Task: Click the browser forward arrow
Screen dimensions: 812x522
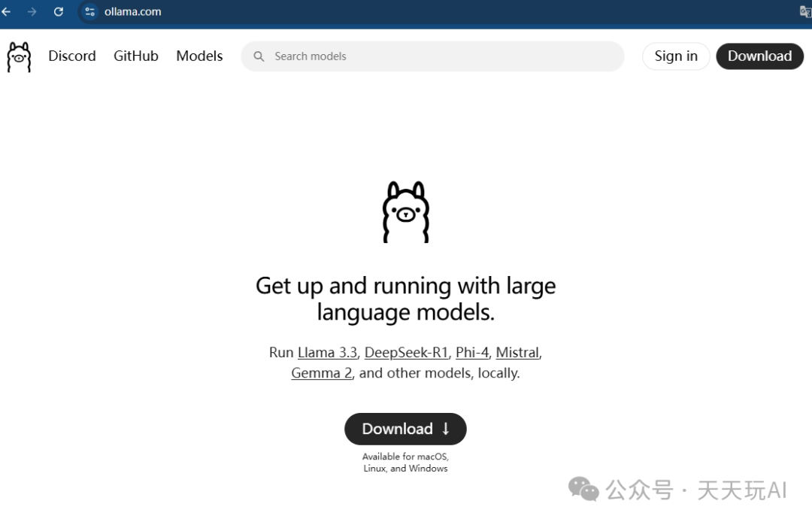Action: (x=32, y=11)
